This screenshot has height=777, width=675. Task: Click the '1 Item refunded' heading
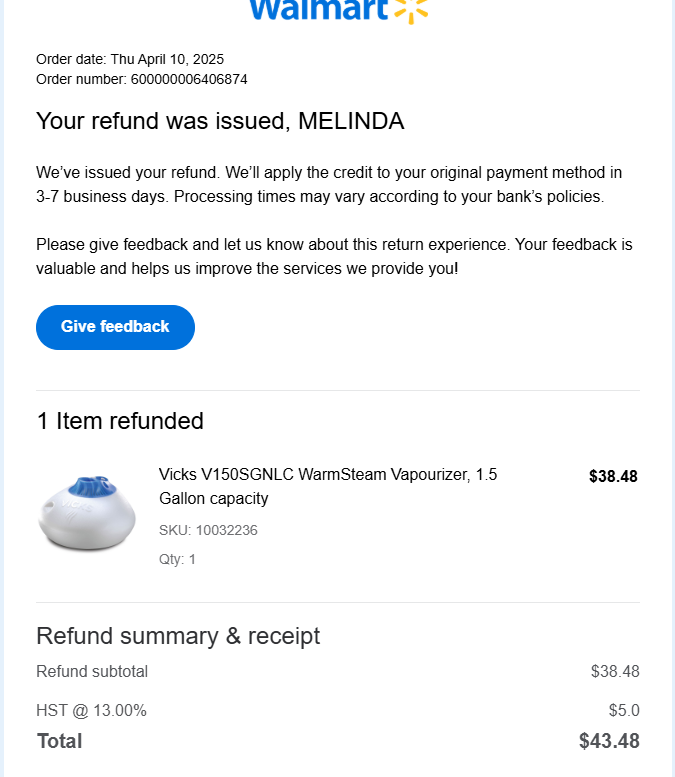pyautogui.click(x=120, y=421)
